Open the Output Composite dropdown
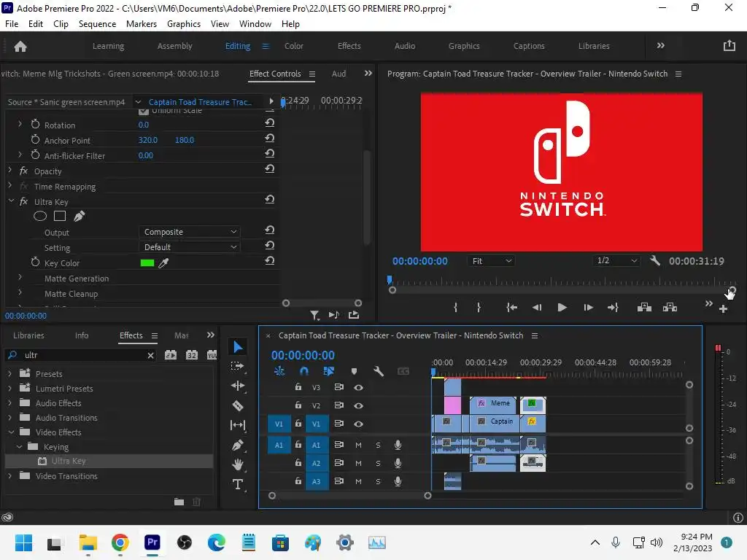The width and height of the screenshot is (747, 560). pos(189,232)
